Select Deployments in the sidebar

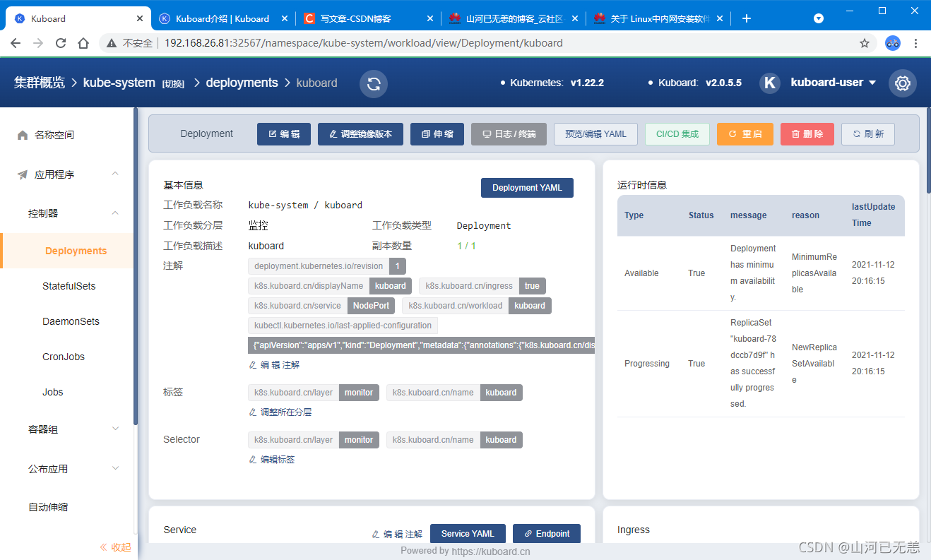68,251
